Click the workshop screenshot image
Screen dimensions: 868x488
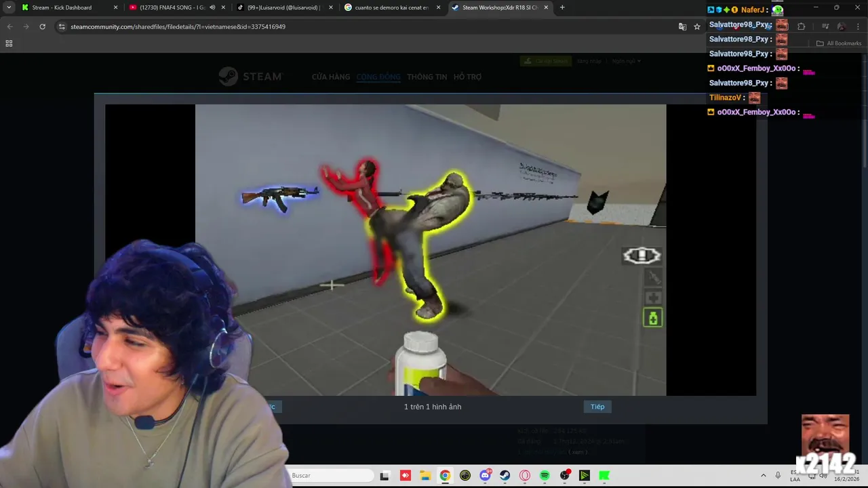click(431, 249)
